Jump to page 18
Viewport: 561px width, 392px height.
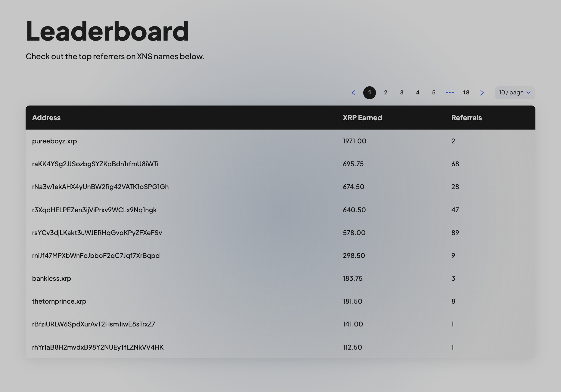pyautogui.click(x=466, y=93)
